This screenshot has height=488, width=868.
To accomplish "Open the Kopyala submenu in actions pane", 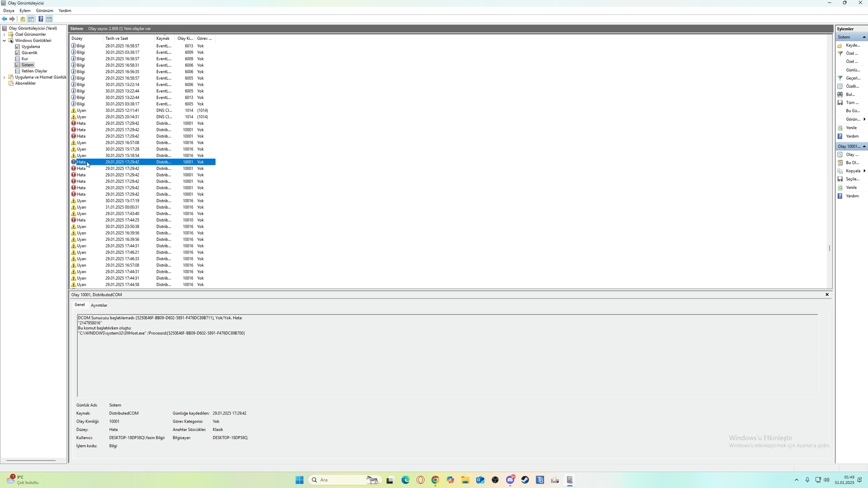I will (851, 171).
